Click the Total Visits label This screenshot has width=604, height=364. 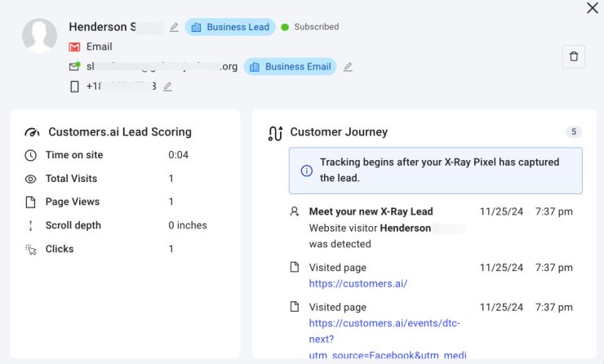tap(71, 179)
